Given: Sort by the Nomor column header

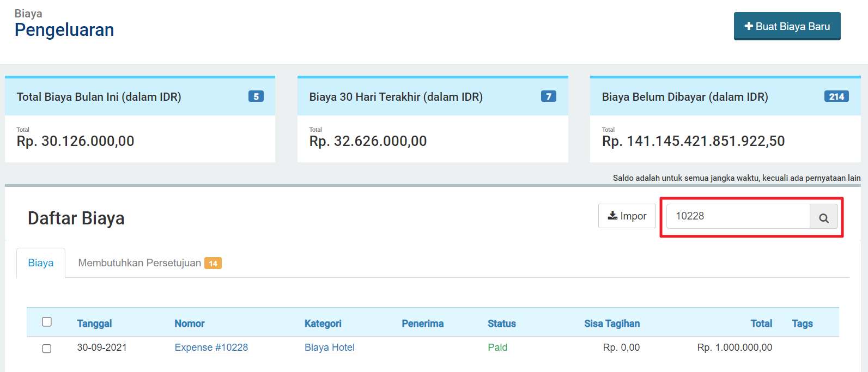Looking at the screenshot, I should 189,324.
